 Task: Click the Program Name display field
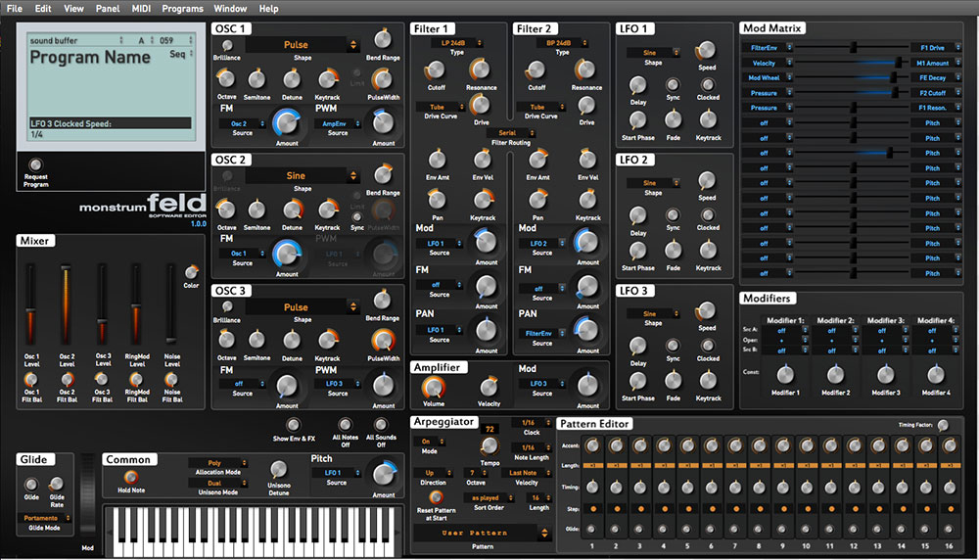click(90, 58)
